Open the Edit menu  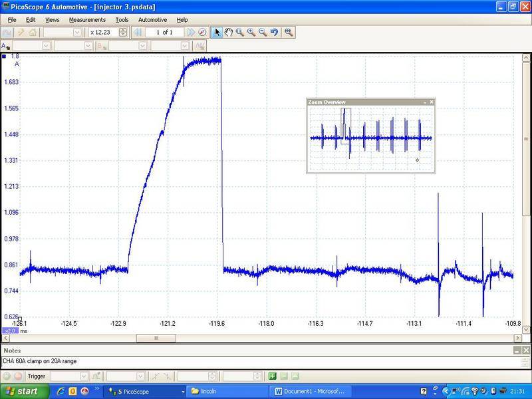point(31,20)
